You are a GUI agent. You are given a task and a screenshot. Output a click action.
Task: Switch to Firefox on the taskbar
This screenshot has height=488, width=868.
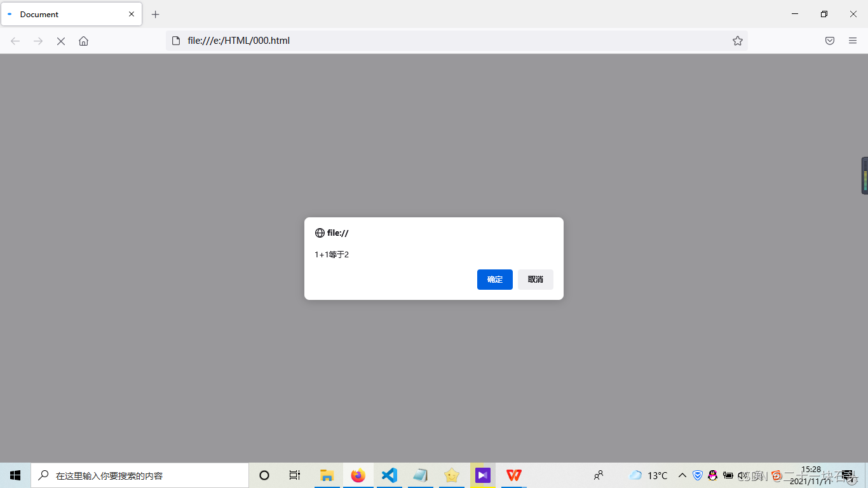click(x=358, y=475)
